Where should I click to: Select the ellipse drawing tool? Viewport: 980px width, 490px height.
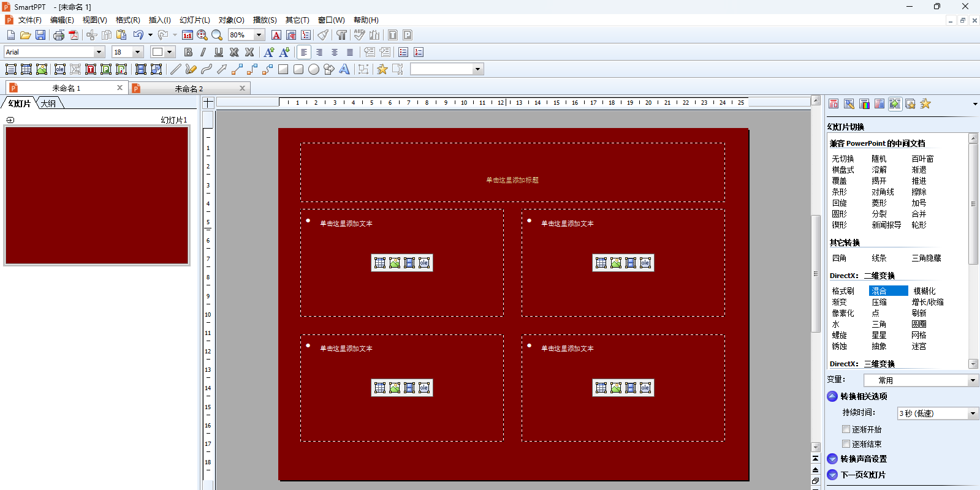pos(314,69)
